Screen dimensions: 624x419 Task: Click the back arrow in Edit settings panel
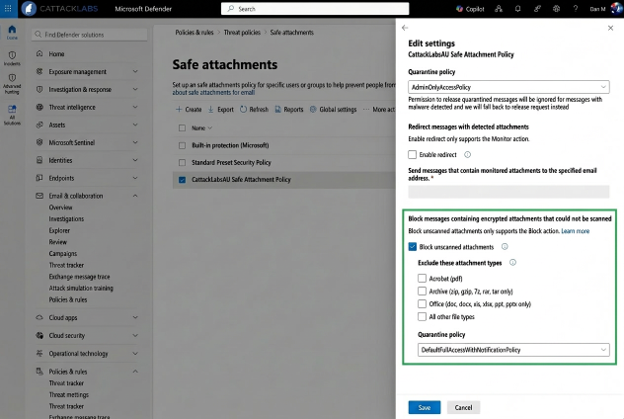(405, 27)
